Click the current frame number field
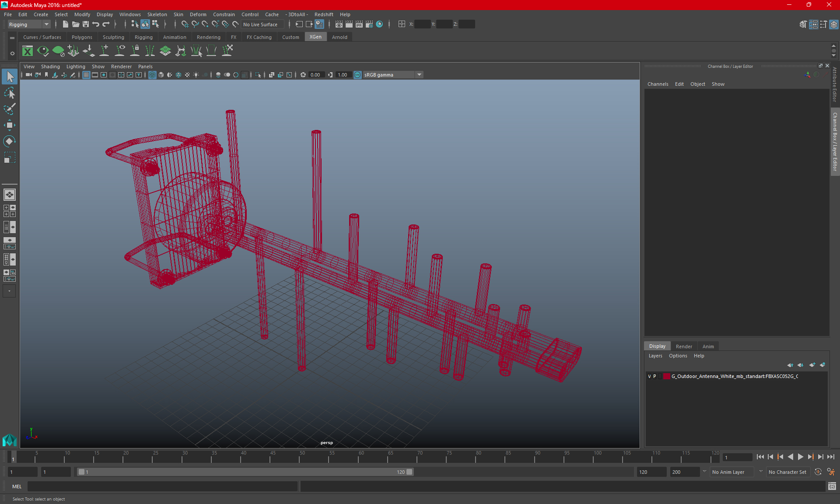The image size is (840, 504). click(x=737, y=457)
